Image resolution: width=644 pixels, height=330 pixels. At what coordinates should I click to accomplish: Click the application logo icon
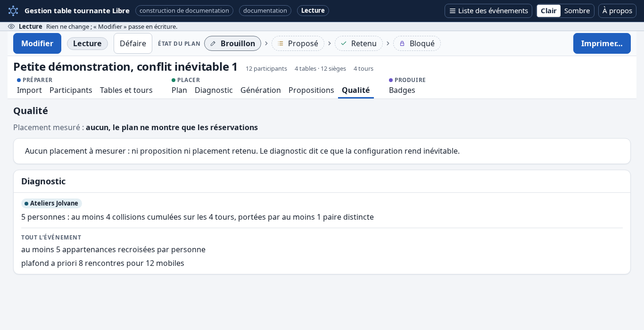(13, 10)
